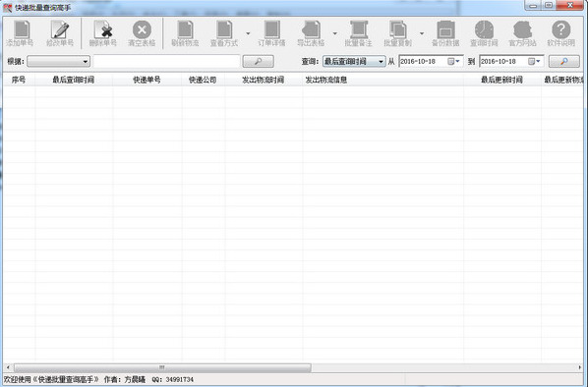Click the scrollbar right arrow

580,367
